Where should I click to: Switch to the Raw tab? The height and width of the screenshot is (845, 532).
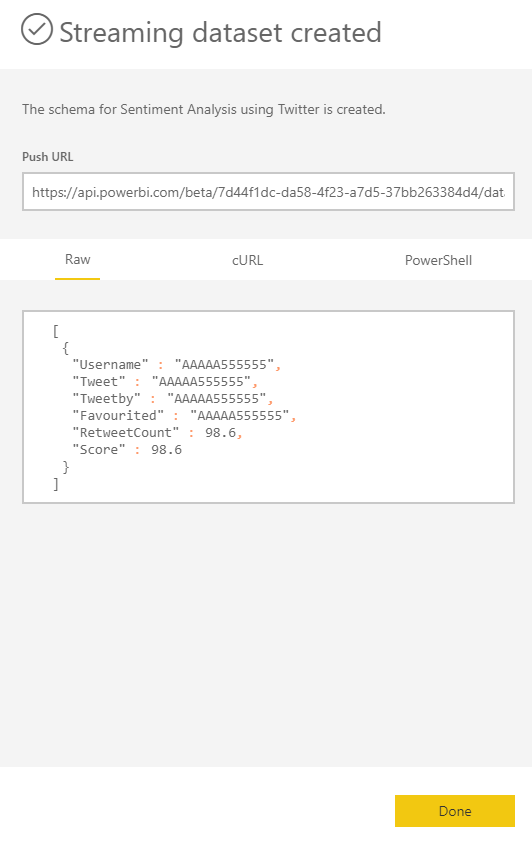tap(78, 260)
